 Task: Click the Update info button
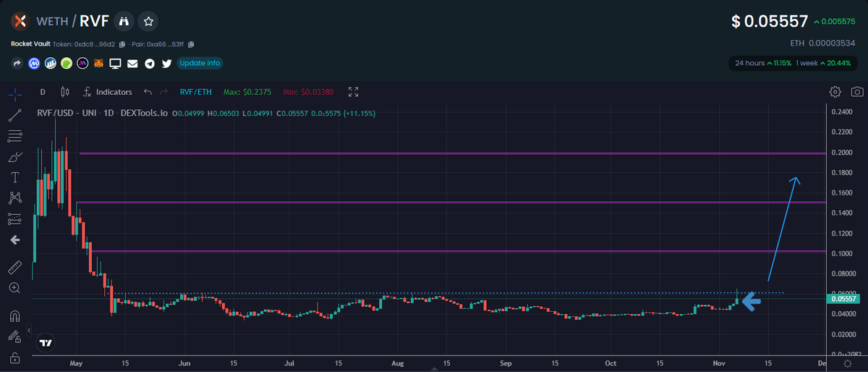(x=200, y=63)
